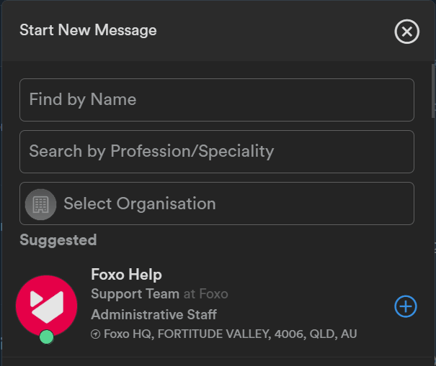Click the Suggested section heading
This screenshot has width=436, height=366.
58,240
